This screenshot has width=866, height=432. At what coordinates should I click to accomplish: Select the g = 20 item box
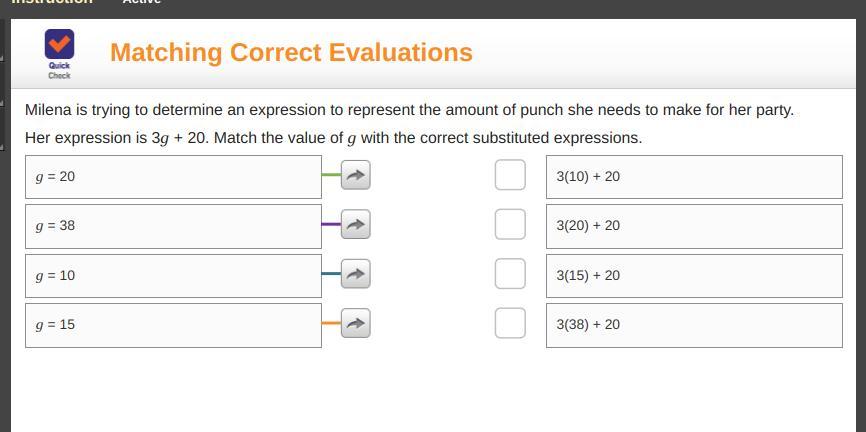(x=173, y=176)
